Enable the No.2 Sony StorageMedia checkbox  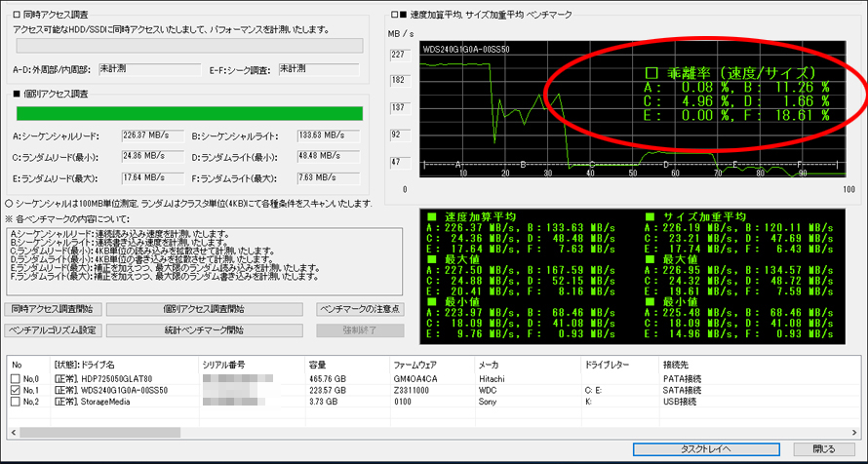click(x=15, y=401)
